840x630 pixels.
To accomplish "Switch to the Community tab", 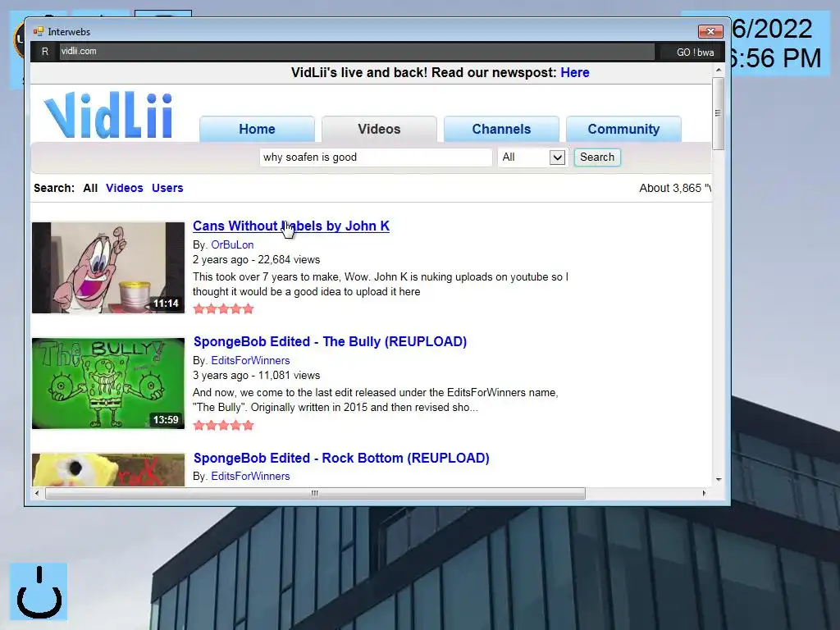I will [623, 129].
